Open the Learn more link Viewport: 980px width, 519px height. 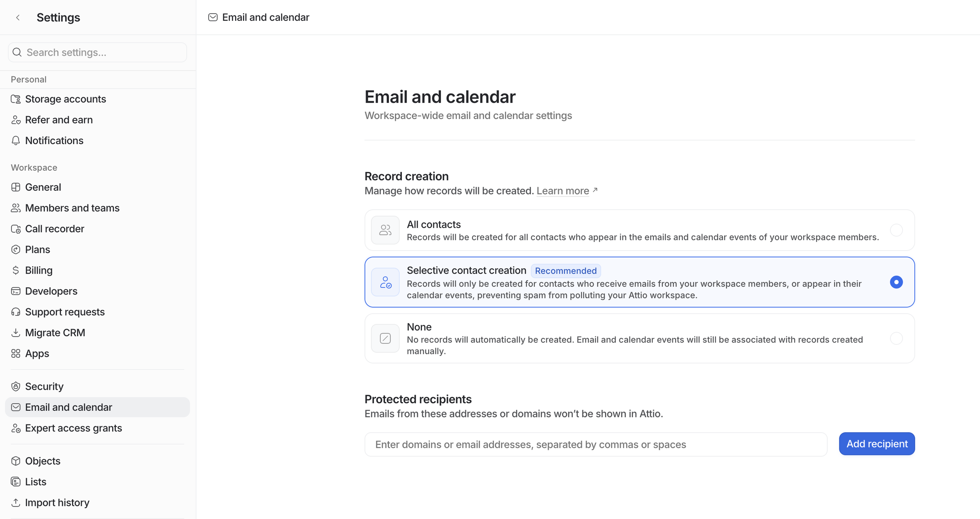pyautogui.click(x=563, y=191)
